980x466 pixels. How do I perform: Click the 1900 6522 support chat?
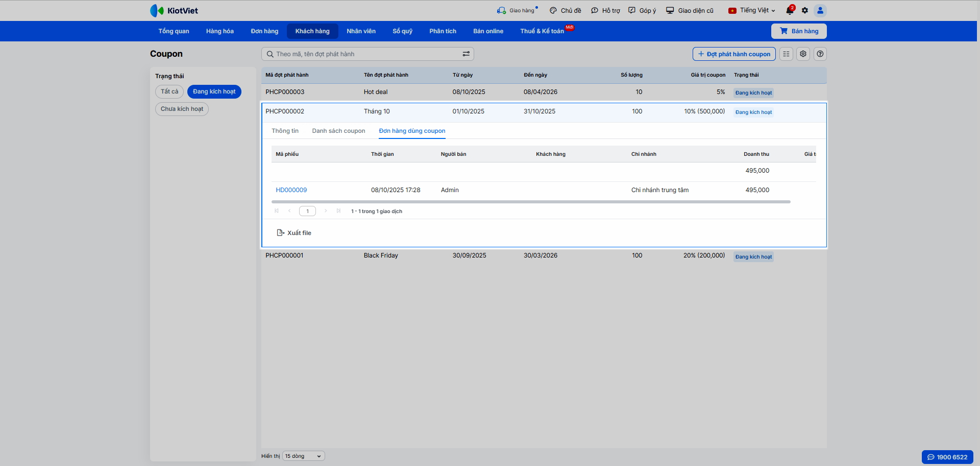tap(947, 457)
